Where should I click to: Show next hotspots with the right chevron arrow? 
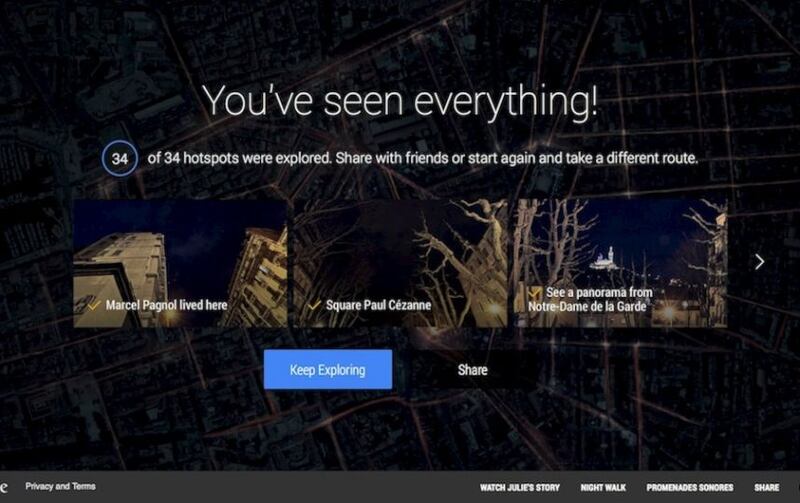point(760,262)
